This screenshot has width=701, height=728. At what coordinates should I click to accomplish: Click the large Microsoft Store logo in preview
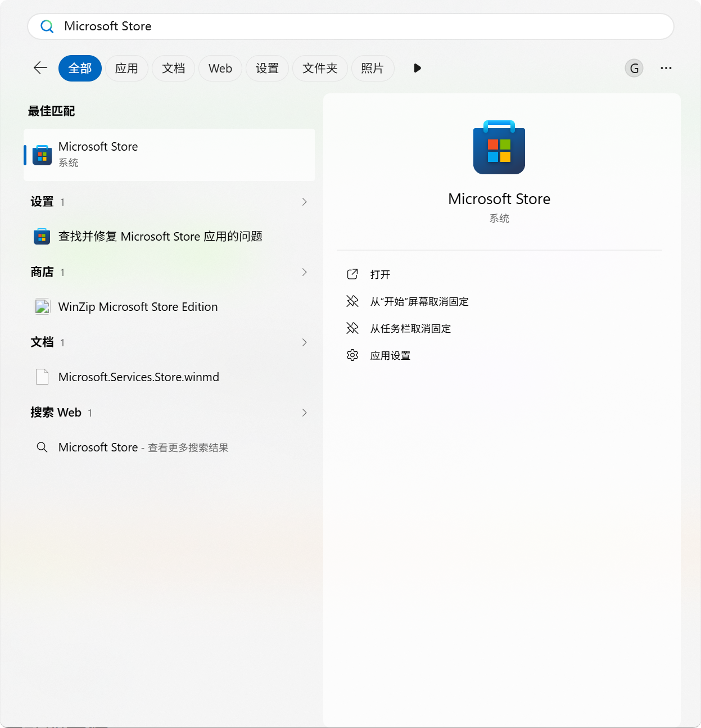pyautogui.click(x=499, y=147)
